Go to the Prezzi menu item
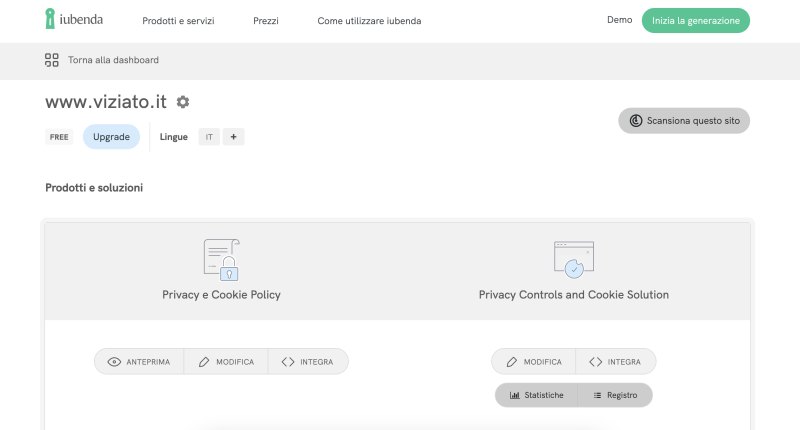The width and height of the screenshot is (800, 430). pyautogui.click(x=266, y=21)
